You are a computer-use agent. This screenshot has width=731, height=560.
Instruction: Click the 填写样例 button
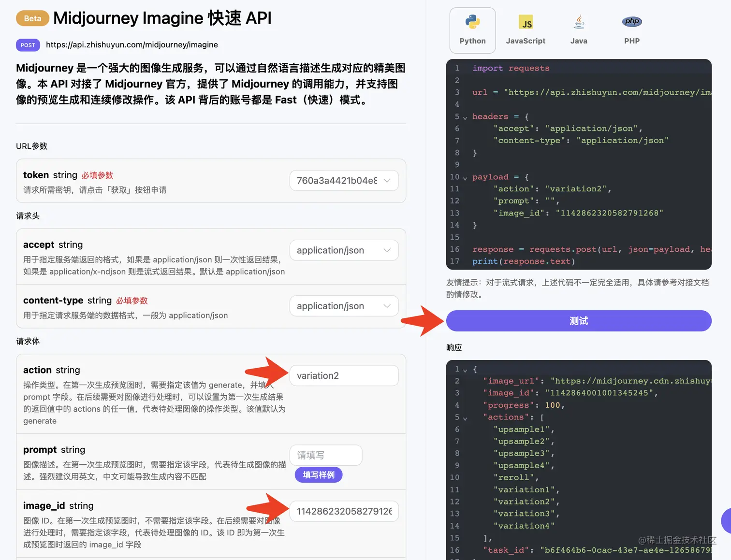click(x=319, y=475)
